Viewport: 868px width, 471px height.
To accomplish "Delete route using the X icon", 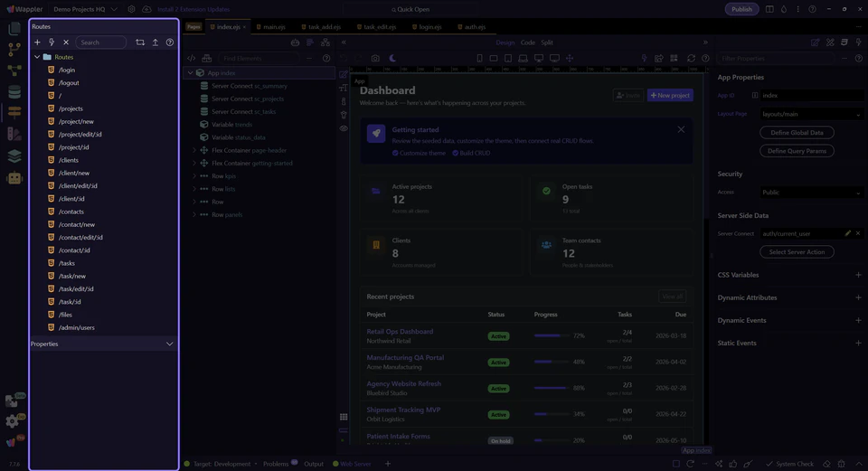I will [x=66, y=42].
